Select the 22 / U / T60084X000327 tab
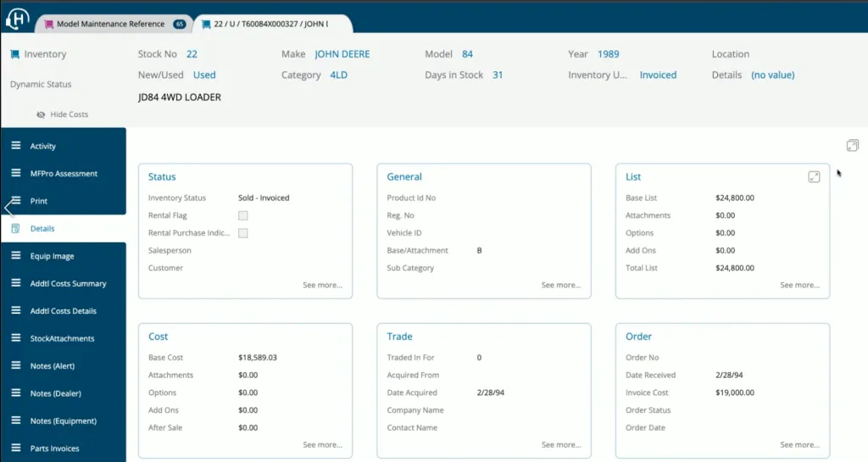This screenshot has height=462, width=868. pyautogui.click(x=271, y=24)
